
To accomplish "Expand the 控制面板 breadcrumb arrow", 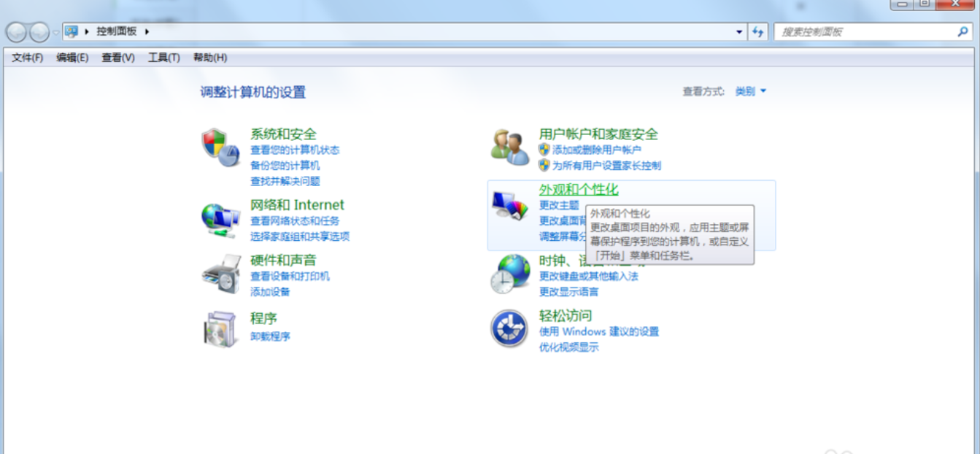I will 144,31.
